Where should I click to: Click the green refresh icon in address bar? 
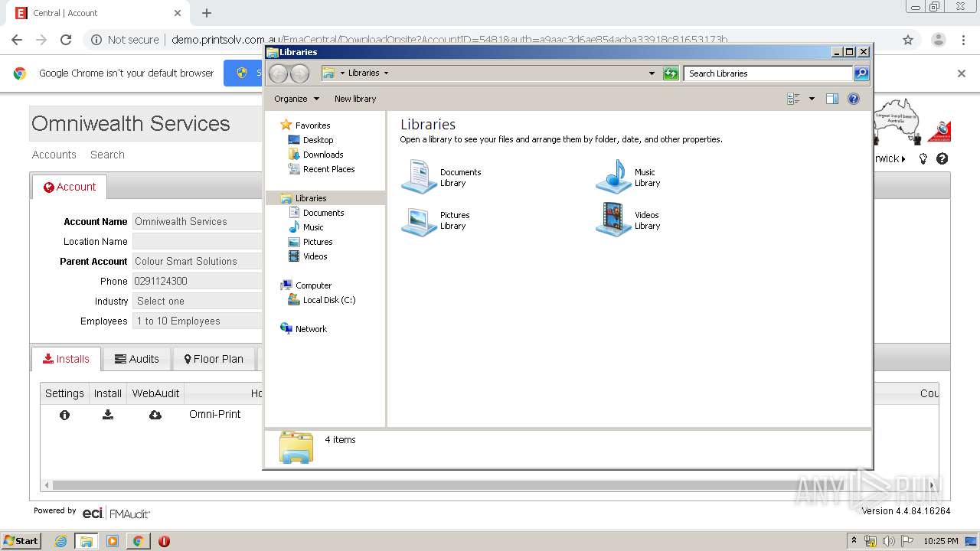pyautogui.click(x=671, y=73)
